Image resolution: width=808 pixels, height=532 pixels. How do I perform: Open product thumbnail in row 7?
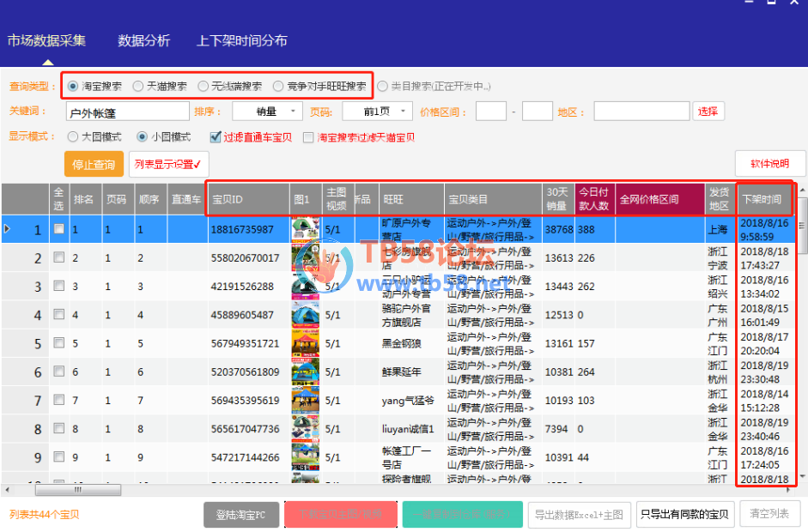[x=305, y=400]
